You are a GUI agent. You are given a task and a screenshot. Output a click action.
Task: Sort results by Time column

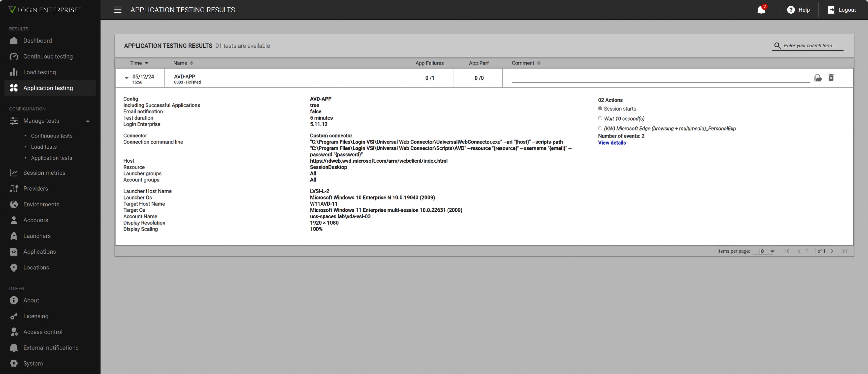pyautogui.click(x=139, y=63)
